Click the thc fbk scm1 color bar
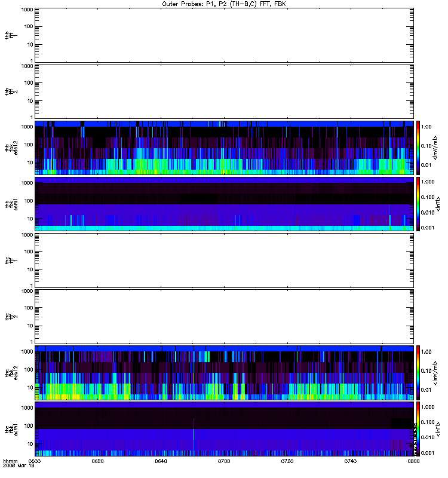Image resolution: width=448 pixels, height=478 pixels. tap(418, 429)
